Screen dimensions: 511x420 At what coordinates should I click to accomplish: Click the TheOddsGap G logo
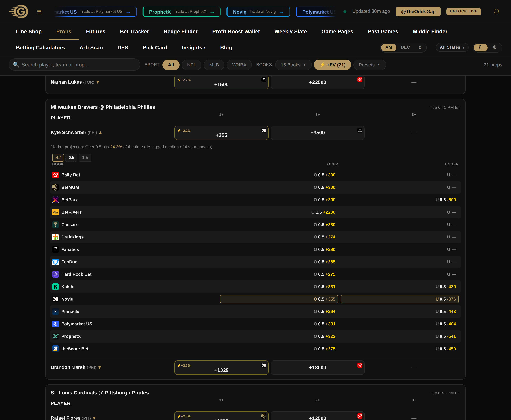[x=19, y=11]
